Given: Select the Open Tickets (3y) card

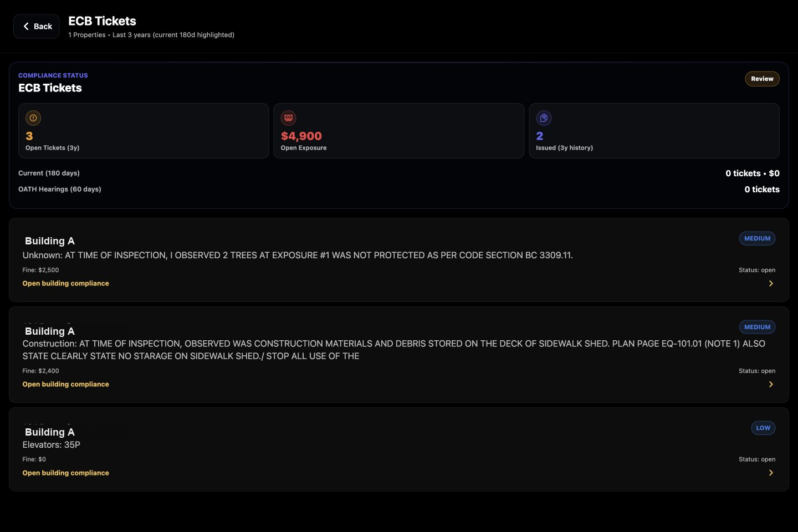Looking at the screenshot, I should tap(144, 131).
